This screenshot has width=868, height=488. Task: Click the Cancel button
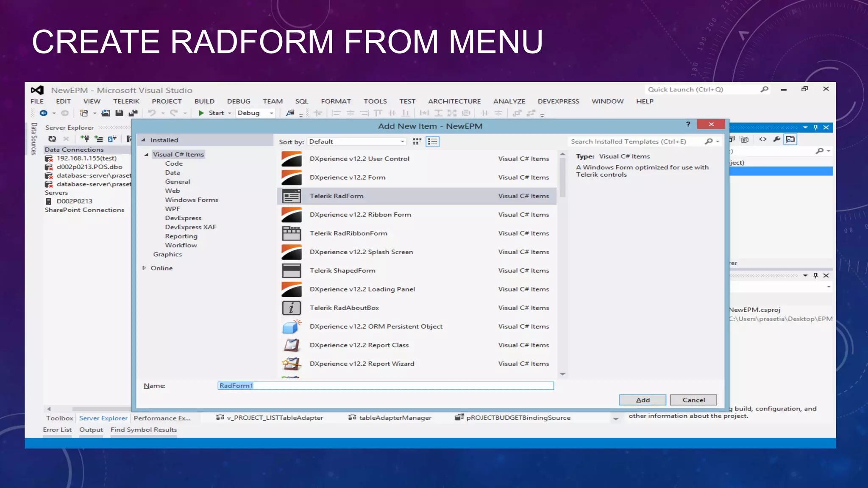(x=693, y=400)
